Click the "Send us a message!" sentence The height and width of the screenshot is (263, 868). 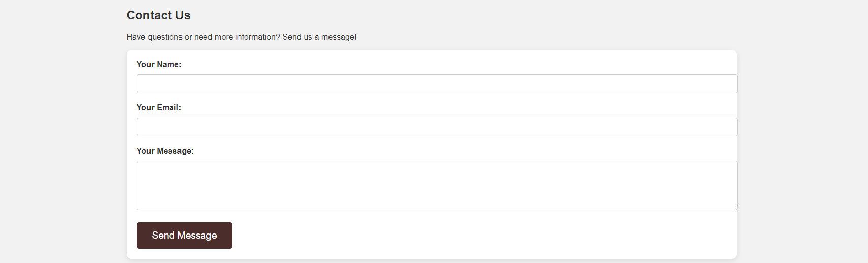(x=319, y=37)
